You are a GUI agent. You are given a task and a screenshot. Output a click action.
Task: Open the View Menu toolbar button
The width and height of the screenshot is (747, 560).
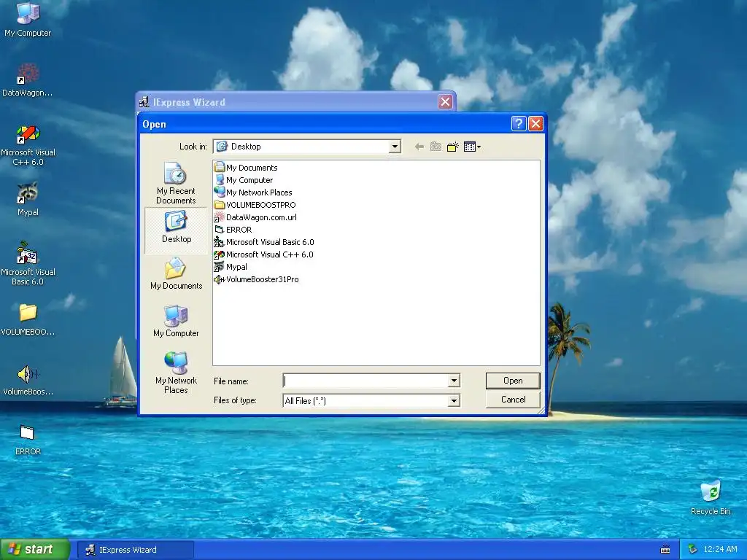(x=472, y=147)
